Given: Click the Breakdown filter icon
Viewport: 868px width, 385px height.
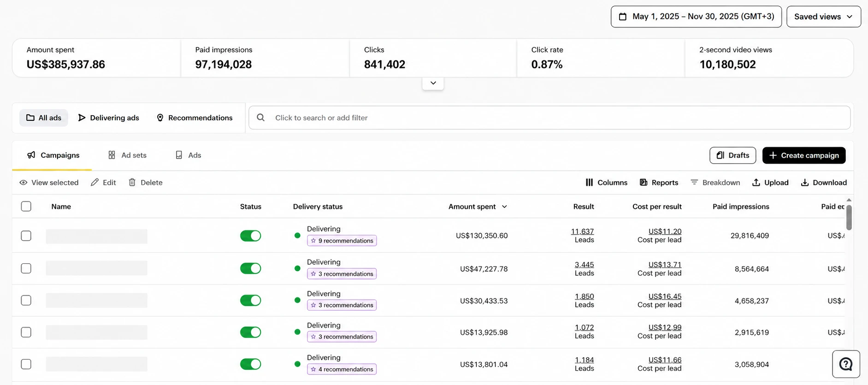Looking at the screenshot, I should [x=694, y=183].
